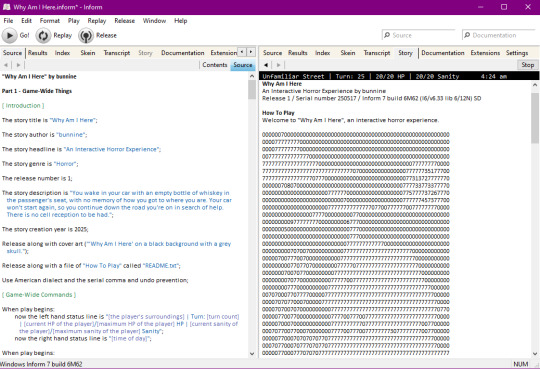Open the Release menu

[124, 21]
